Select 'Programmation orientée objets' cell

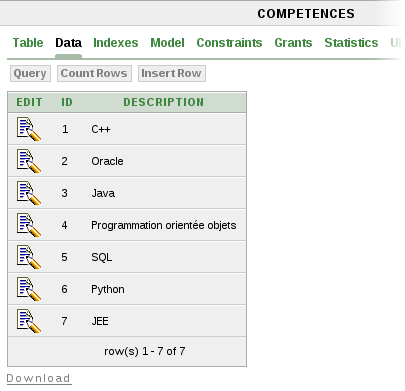tap(164, 225)
